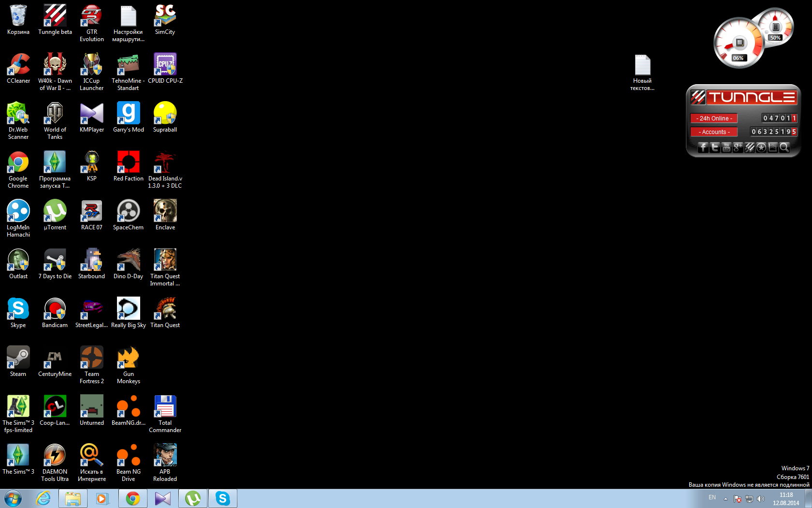Image resolution: width=812 pixels, height=508 pixels.
Task: Click the CPU meter gadget dial
Action: tap(739, 43)
